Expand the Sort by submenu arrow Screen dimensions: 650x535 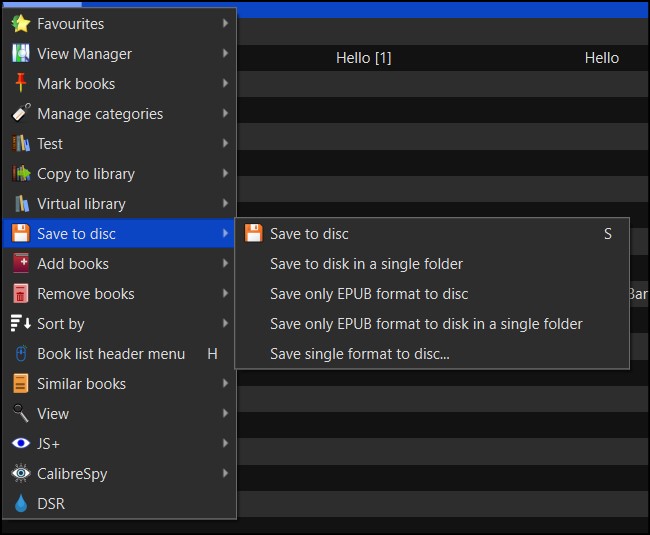(x=226, y=324)
